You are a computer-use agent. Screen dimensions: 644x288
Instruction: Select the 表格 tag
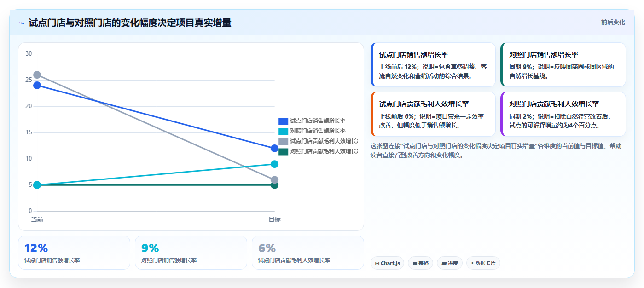420,263
